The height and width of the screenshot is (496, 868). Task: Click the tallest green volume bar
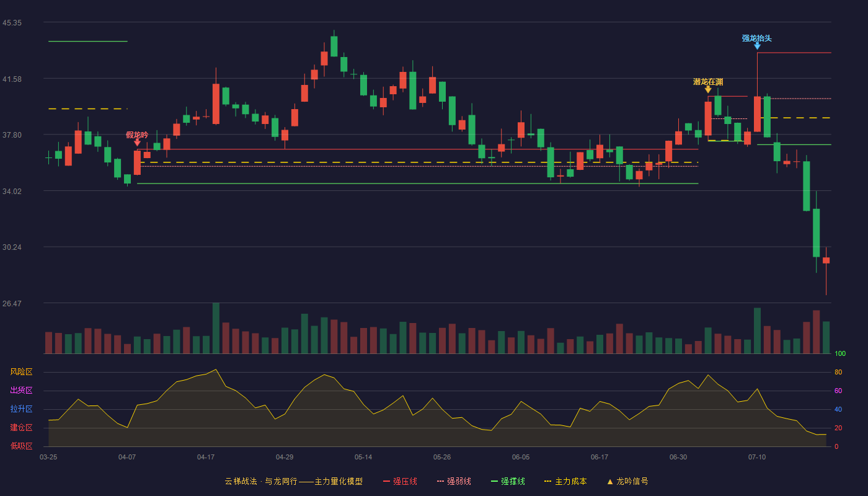(216, 328)
